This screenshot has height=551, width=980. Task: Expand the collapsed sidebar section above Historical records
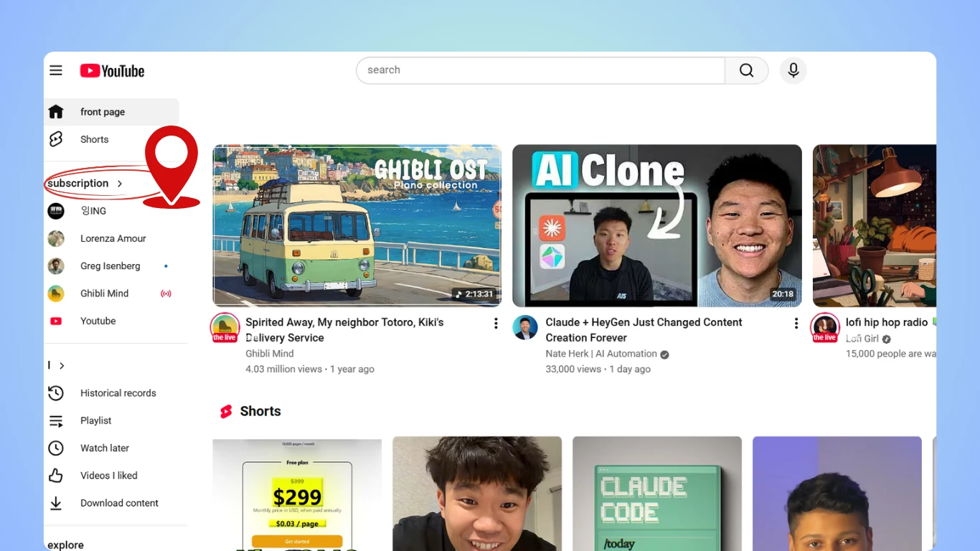[x=56, y=365]
